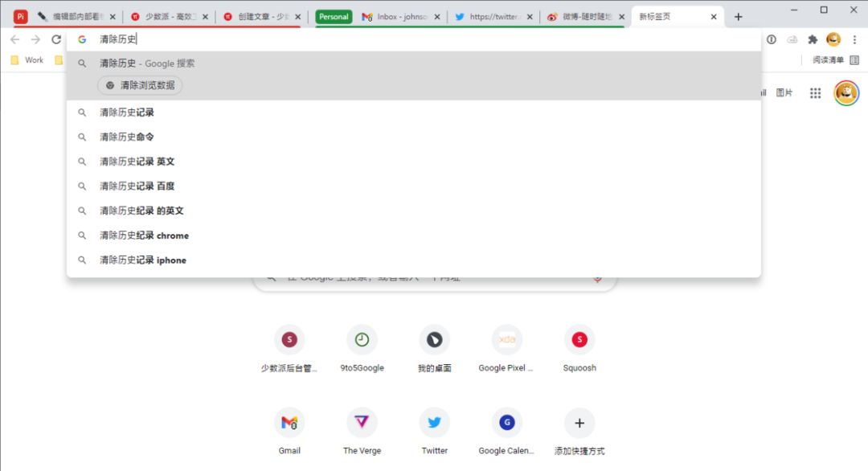Reload the page with the refresh icon
868x471 pixels.
point(56,39)
